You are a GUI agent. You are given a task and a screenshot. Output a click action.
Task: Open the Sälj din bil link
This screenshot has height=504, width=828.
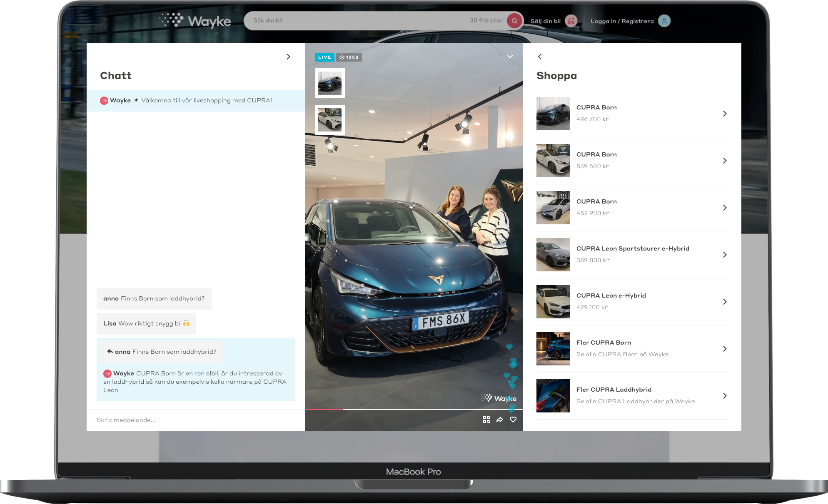coord(546,21)
